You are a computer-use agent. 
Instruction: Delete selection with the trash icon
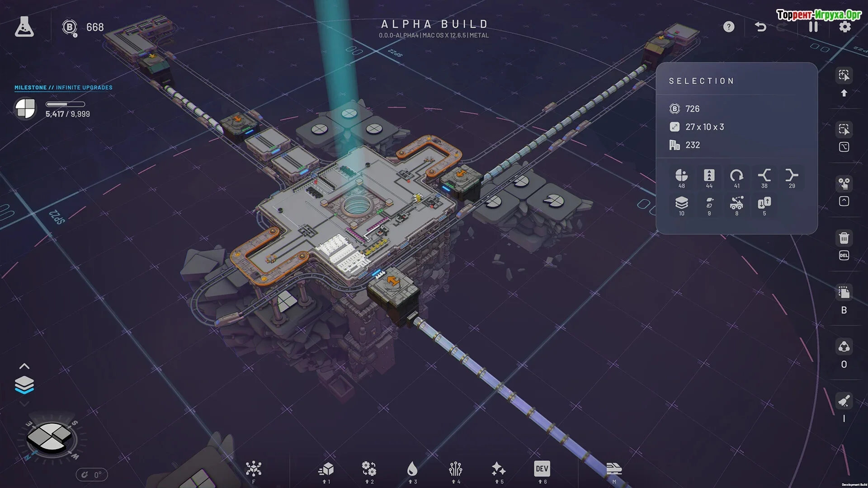pyautogui.click(x=844, y=239)
